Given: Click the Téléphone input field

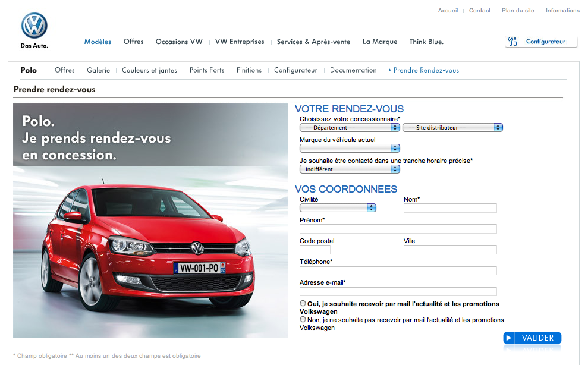Looking at the screenshot, I should (398, 270).
